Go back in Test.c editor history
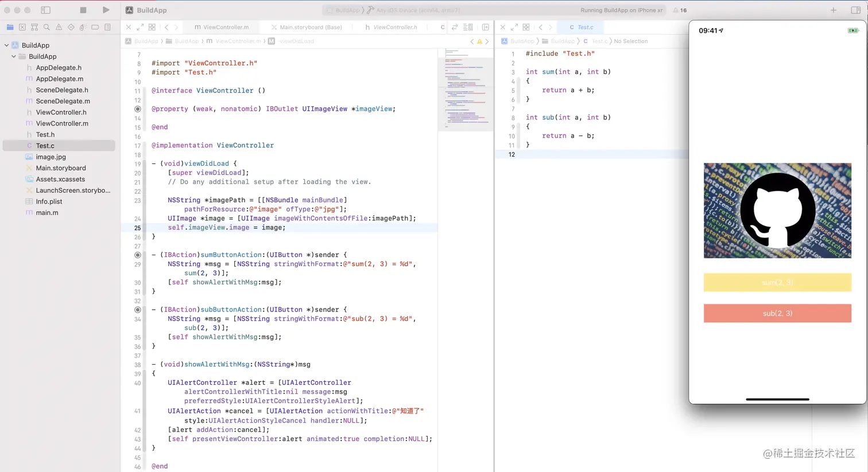Image resolution: width=868 pixels, height=472 pixels. pos(541,27)
